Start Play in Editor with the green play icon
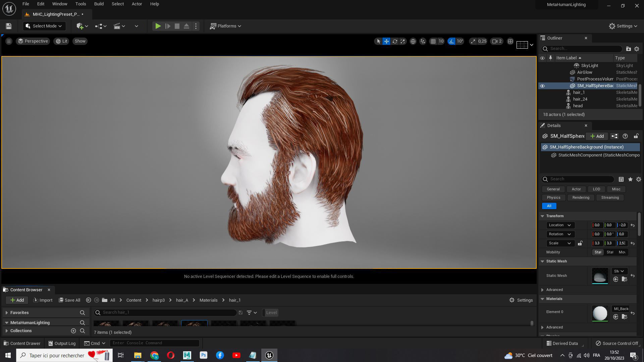 click(x=158, y=26)
